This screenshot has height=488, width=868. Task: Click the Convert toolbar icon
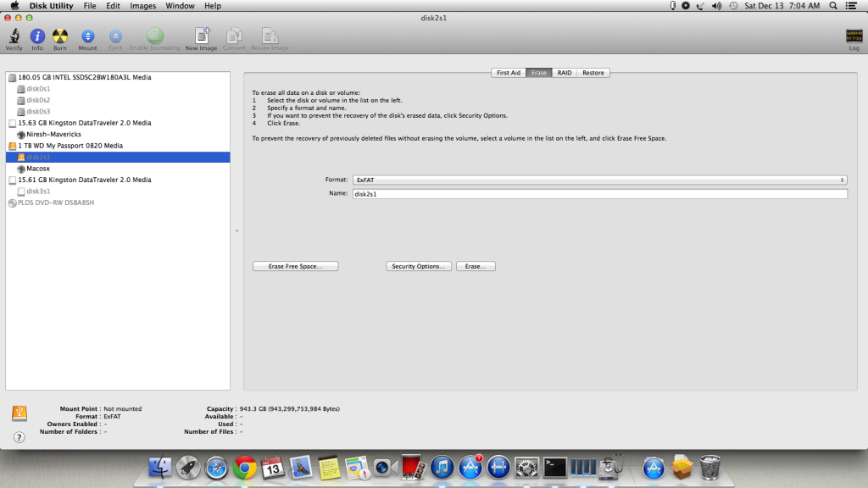234,36
